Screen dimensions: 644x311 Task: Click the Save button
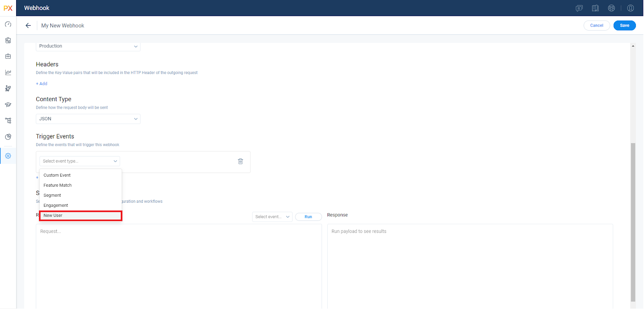pos(625,25)
